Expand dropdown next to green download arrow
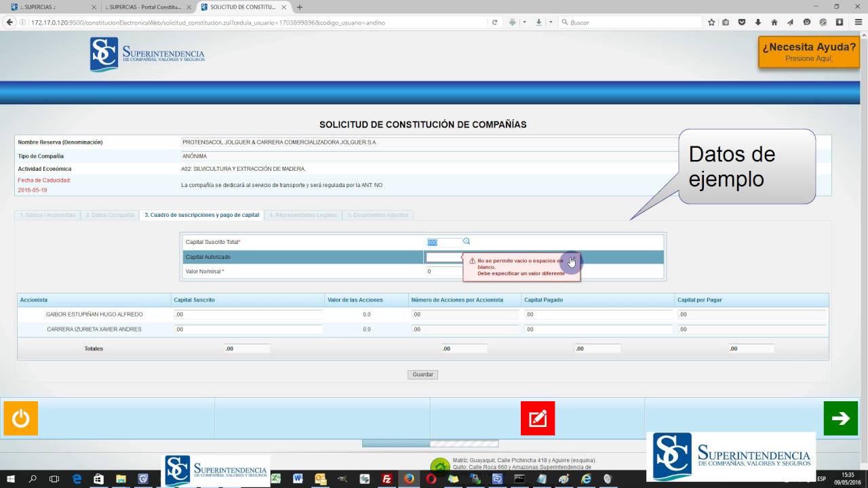868x488 pixels. pyautogui.click(x=524, y=22)
